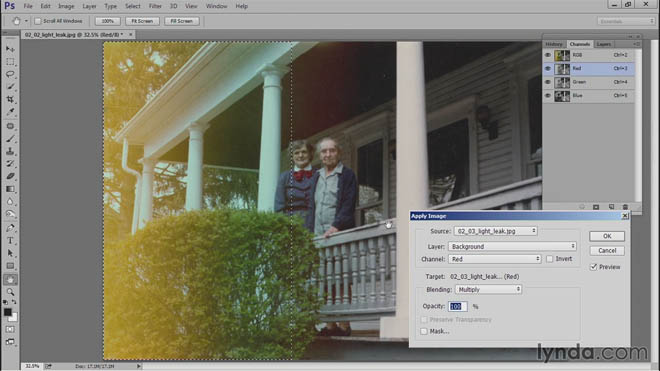Image resolution: width=660 pixels, height=371 pixels.
Task: Open the Filter menu
Action: (155, 6)
